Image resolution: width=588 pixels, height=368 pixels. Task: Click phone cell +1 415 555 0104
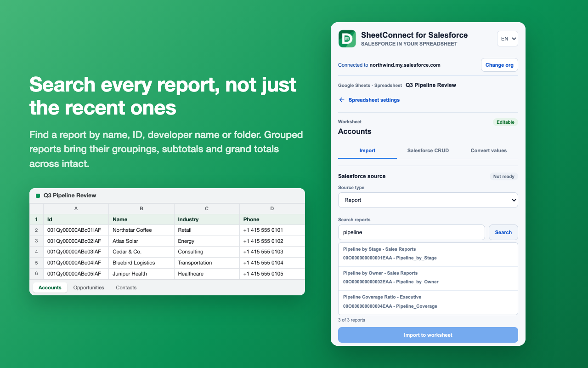tap(272, 263)
